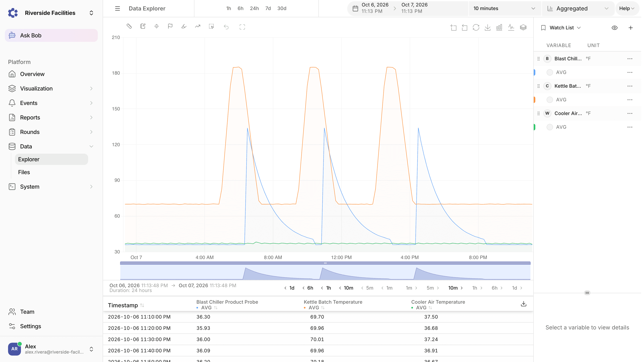Image resolution: width=644 pixels, height=362 pixels.
Task: Sort Blast Chiller Product Probe AVG column
Action: [216, 308]
